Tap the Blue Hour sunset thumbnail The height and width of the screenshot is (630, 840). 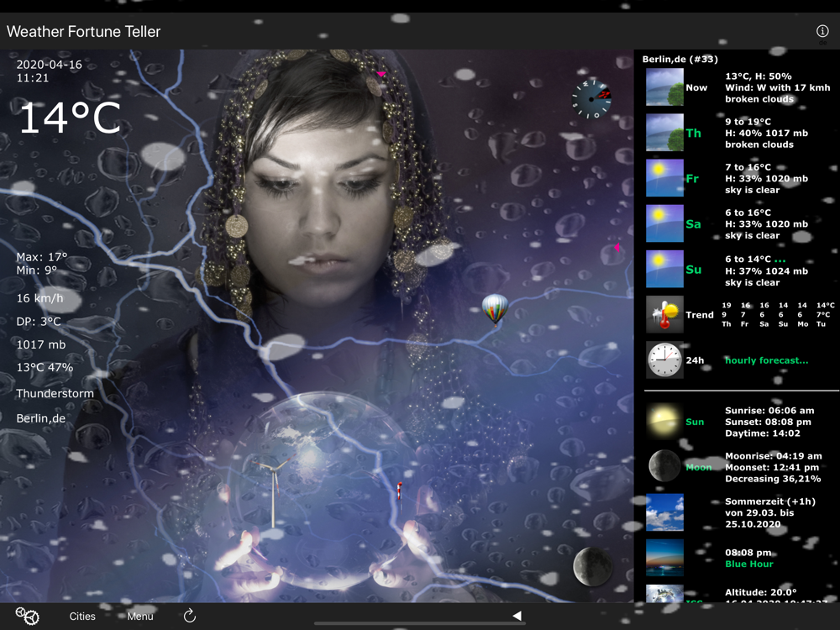tap(664, 558)
